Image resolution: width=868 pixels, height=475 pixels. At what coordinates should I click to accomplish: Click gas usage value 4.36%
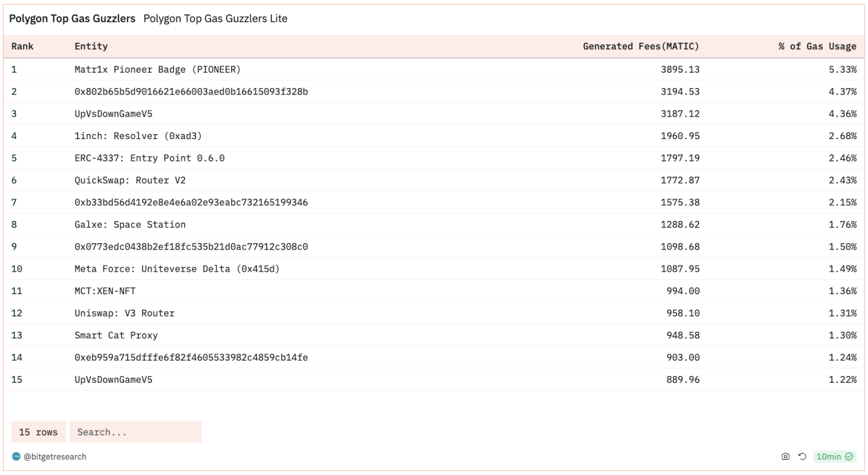click(842, 114)
